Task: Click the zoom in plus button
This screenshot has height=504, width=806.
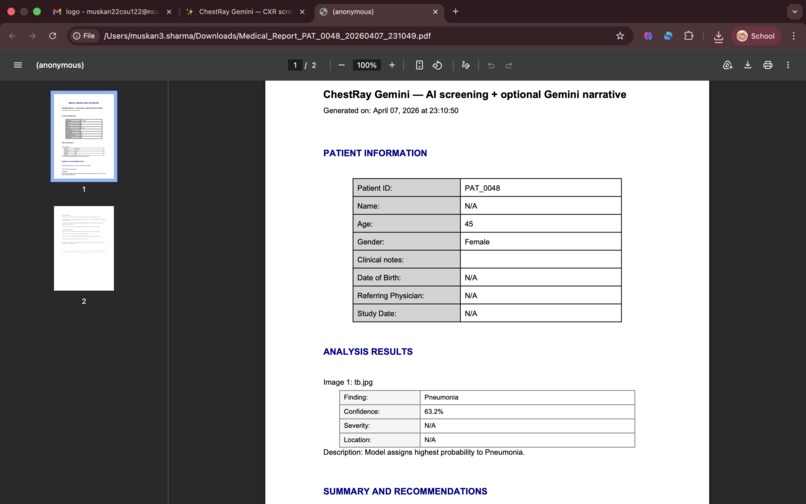Action: 392,65
